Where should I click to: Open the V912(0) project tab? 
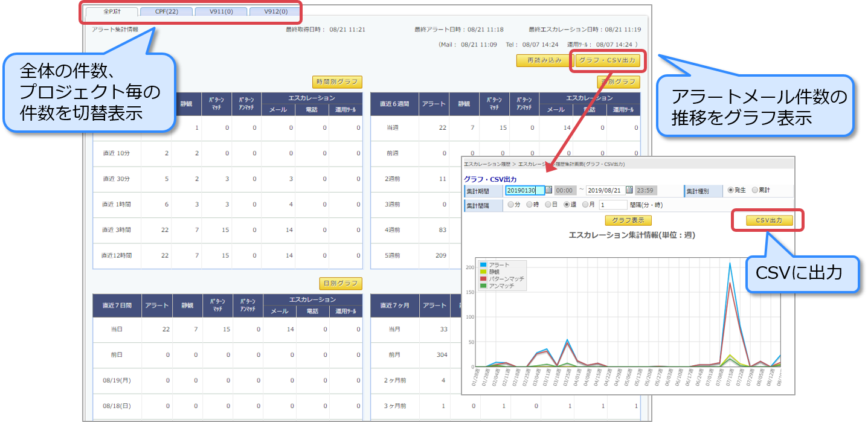pos(275,11)
